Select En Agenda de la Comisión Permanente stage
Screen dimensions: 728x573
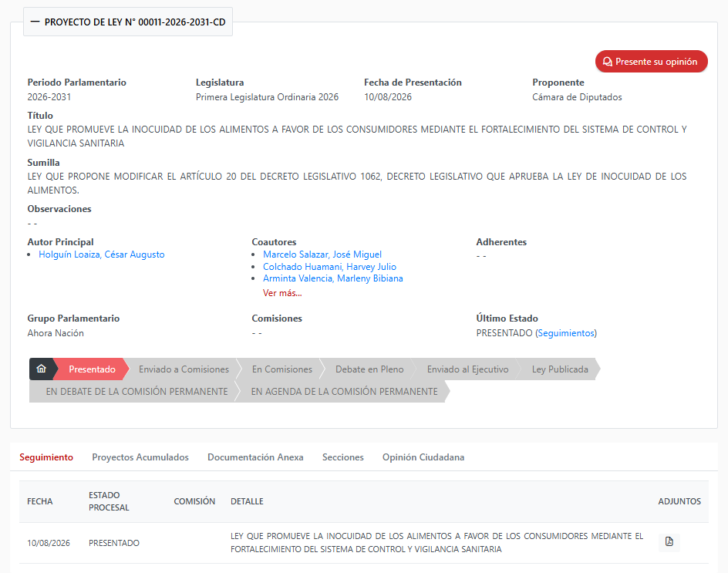tap(344, 392)
